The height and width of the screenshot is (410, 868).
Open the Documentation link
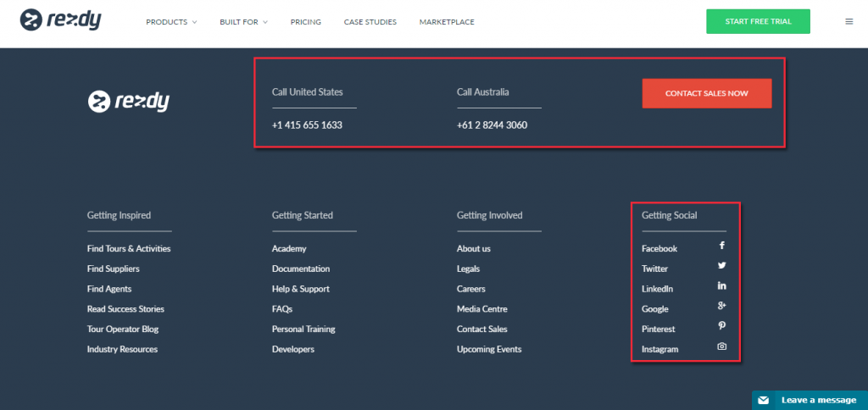coord(301,269)
